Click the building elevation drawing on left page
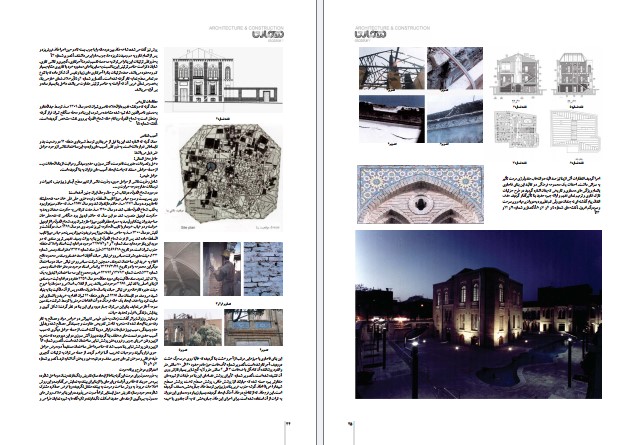The width and height of the screenshot is (640, 445). click(223, 80)
